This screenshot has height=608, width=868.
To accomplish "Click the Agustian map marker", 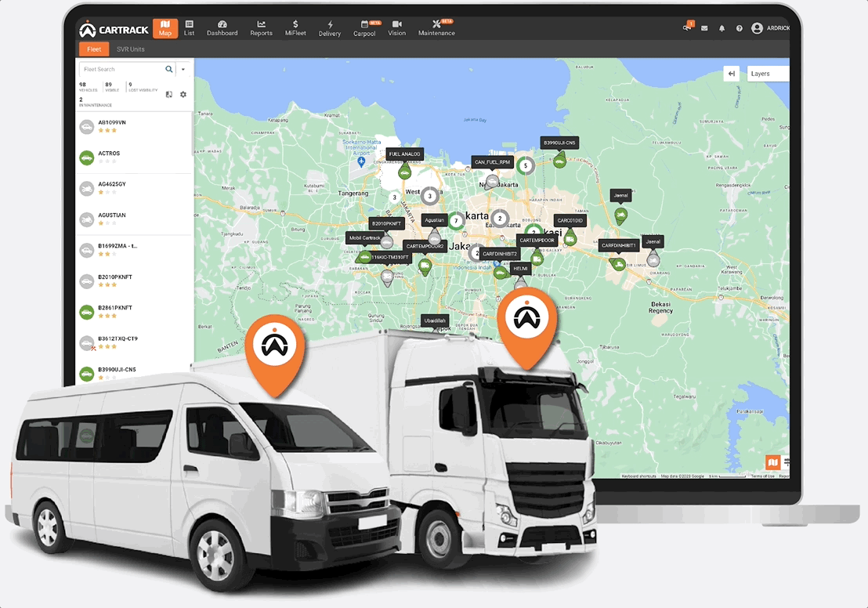I will [x=435, y=238].
